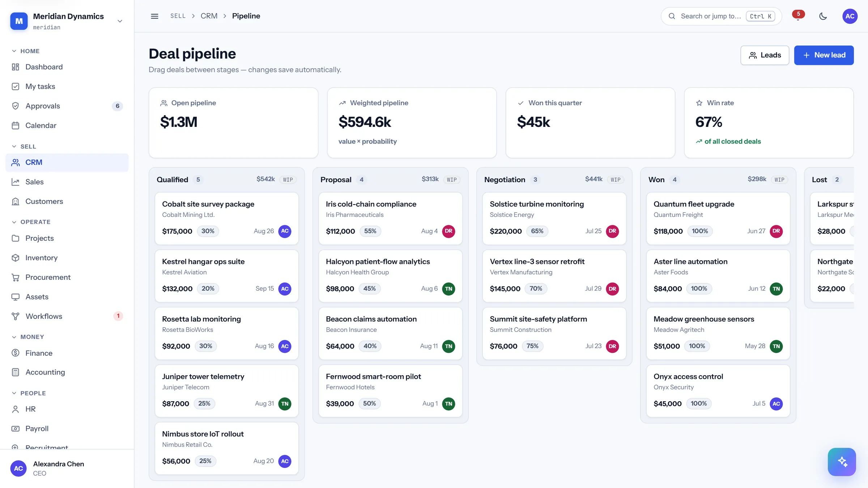Open the Cobalt site survey package deal
Image resolution: width=868 pixels, height=488 pixels.
point(226,218)
